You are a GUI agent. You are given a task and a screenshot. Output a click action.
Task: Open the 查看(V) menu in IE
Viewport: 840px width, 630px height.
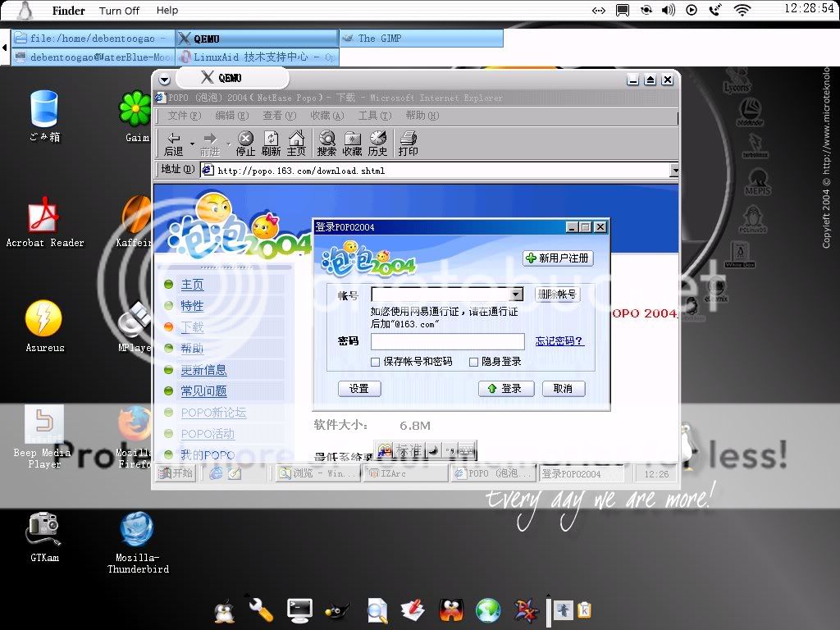(x=280, y=116)
